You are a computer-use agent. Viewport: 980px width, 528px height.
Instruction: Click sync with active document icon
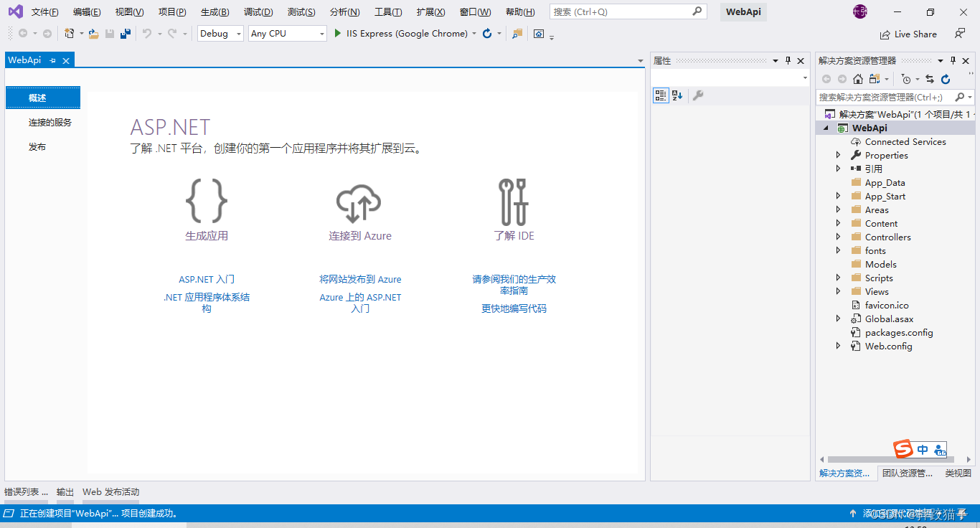coord(930,79)
